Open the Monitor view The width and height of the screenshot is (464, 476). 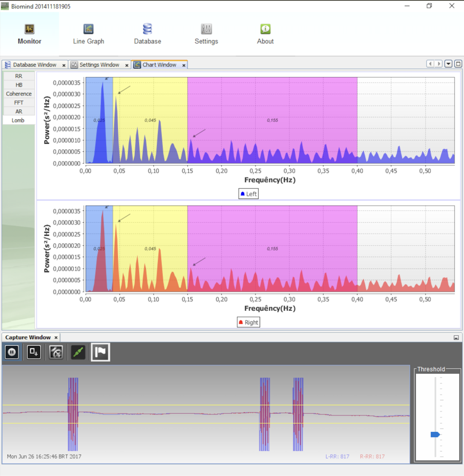(x=29, y=34)
